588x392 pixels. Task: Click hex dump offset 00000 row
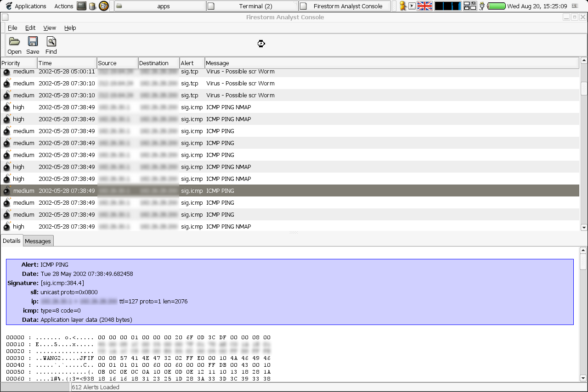138,337
